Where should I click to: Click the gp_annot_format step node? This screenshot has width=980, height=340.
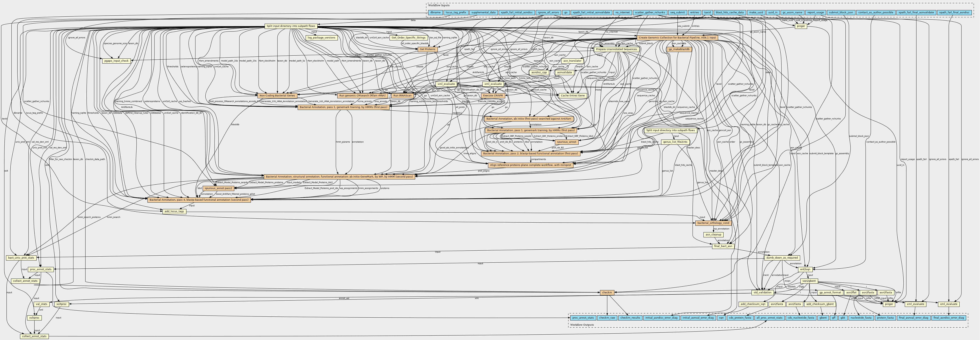pos(830,293)
